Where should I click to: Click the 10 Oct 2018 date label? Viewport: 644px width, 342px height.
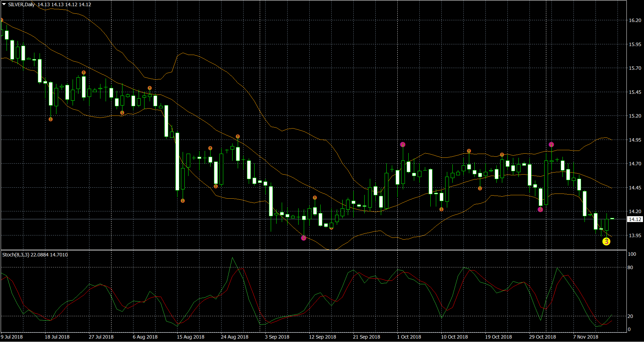tap(455, 337)
